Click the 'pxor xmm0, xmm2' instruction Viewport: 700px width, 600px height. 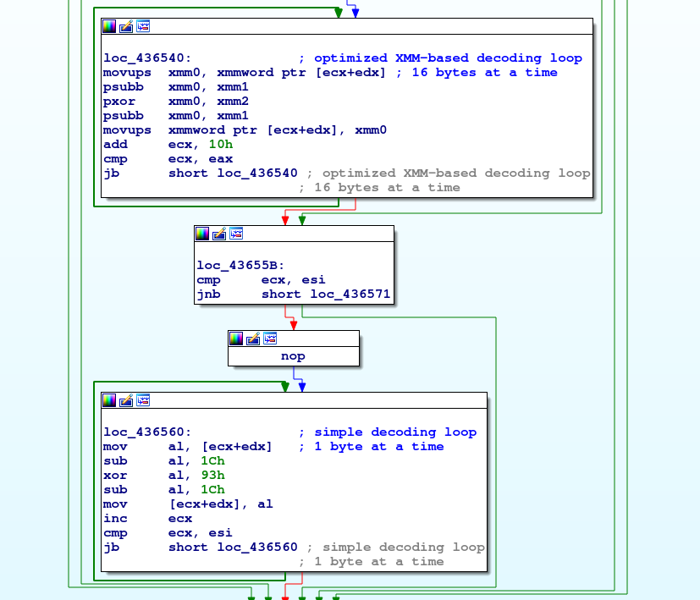point(176,102)
